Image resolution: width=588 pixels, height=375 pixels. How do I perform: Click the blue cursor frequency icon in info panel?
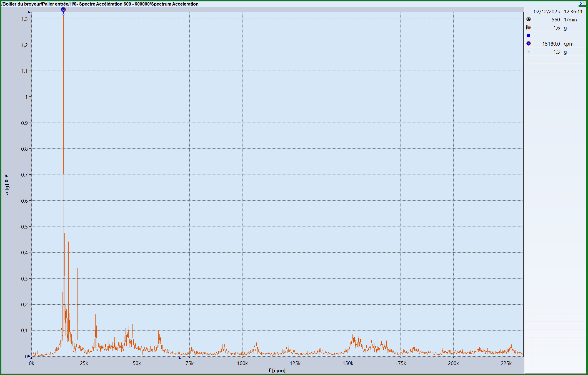click(x=529, y=43)
